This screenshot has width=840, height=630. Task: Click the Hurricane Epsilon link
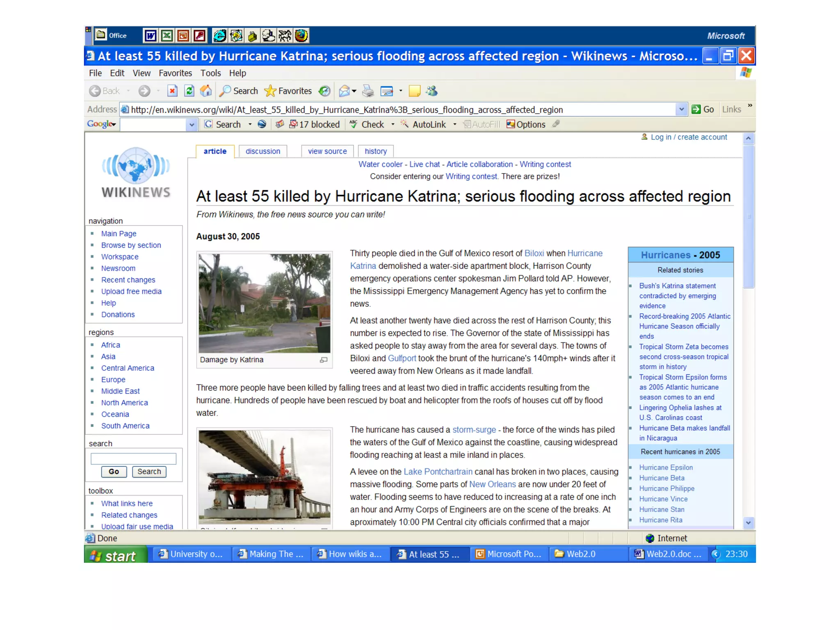666,468
